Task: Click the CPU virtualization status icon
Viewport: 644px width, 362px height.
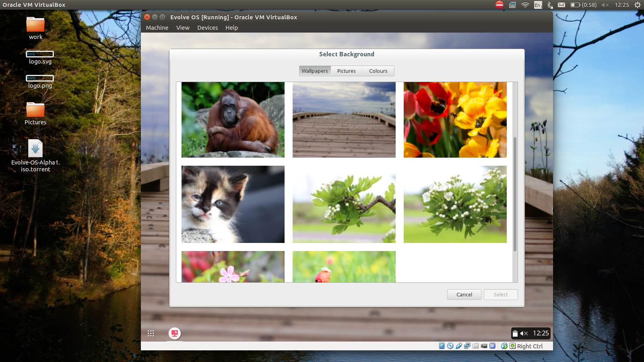Action: (492, 346)
